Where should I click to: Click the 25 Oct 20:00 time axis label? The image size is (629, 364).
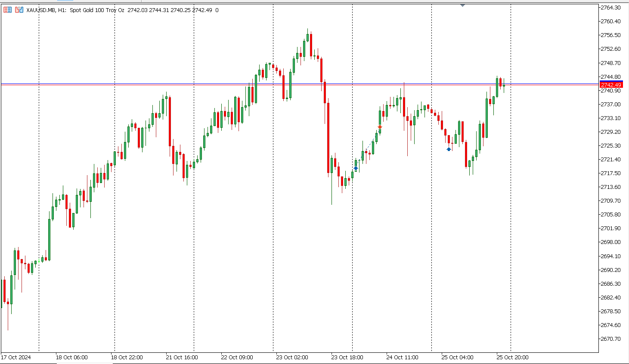pyautogui.click(x=512, y=357)
